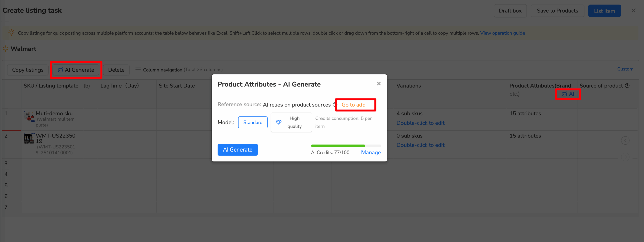The width and height of the screenshot is (644, 242).
Task: Click the blue AI Generate dialog button
Action: (237, 149)
